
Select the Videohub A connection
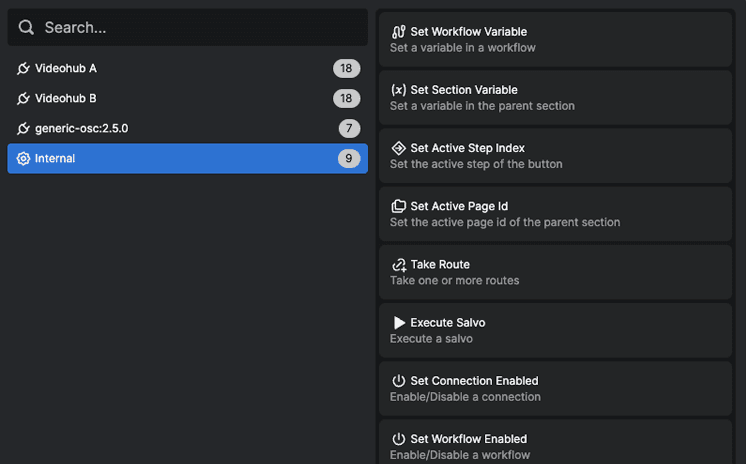[187, 69]
